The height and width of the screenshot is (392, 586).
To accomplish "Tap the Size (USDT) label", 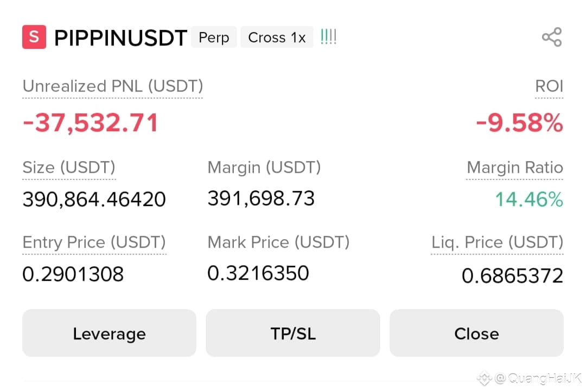I will 69,167.
